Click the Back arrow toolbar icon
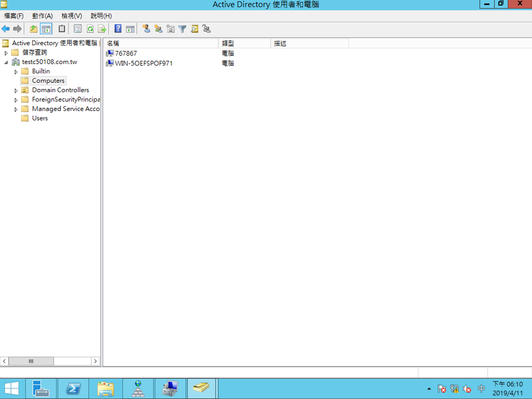The width and height of the screenshot is (532, 399). click(5, 29)
